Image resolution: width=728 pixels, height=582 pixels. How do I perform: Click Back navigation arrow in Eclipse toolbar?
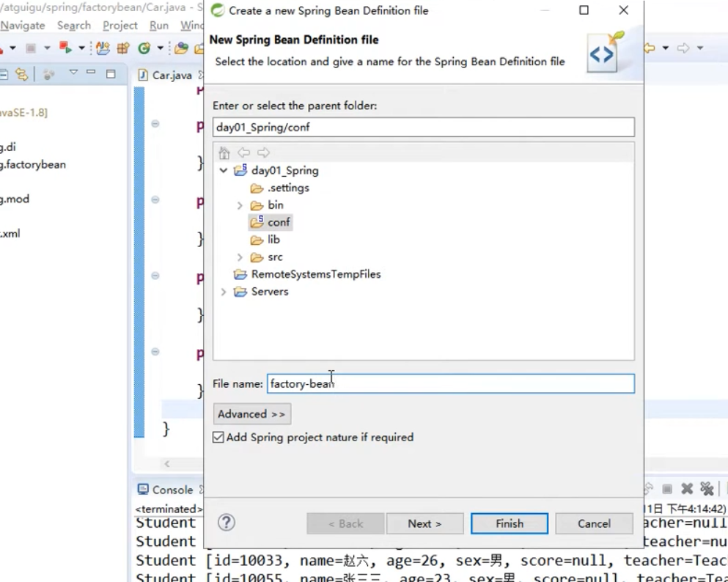649,48
